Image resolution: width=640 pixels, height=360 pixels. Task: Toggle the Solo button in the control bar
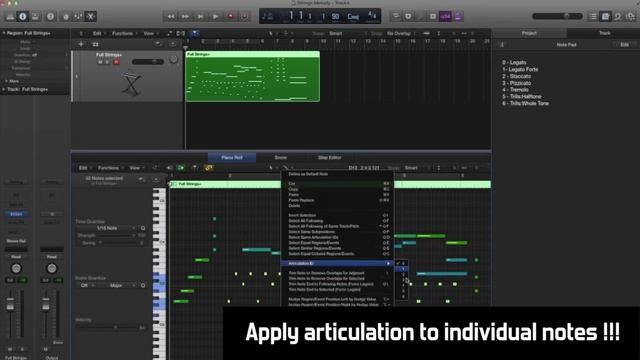pos(433,16)
